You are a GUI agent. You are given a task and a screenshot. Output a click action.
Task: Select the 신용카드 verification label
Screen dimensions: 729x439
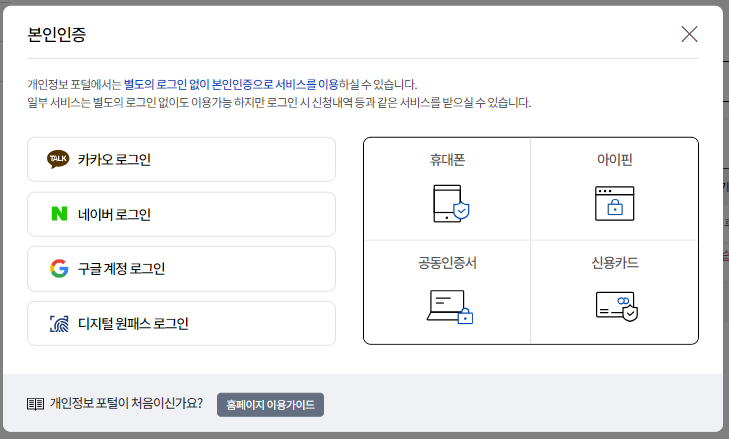(x=615, y=263)
